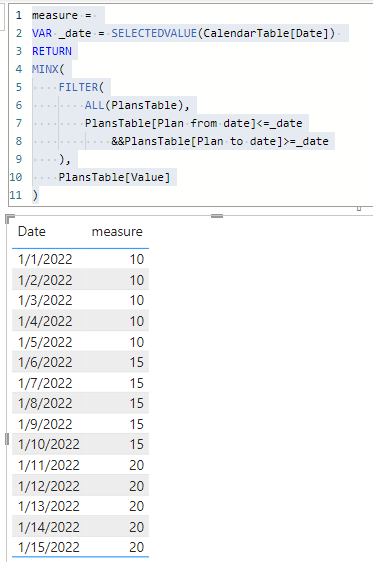Viewport: 373px width, 562px height.
Task: Click the measure column header
Action: (x=117, y=232)
